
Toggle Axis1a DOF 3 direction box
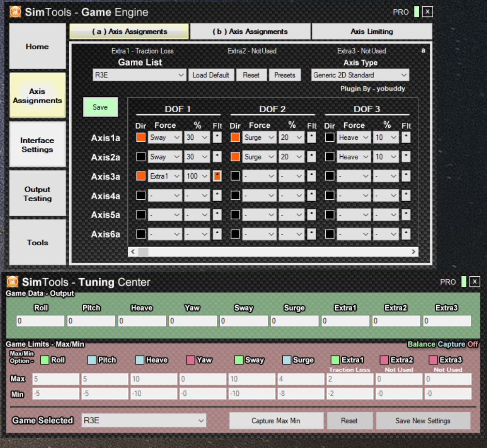coord(330,137)
